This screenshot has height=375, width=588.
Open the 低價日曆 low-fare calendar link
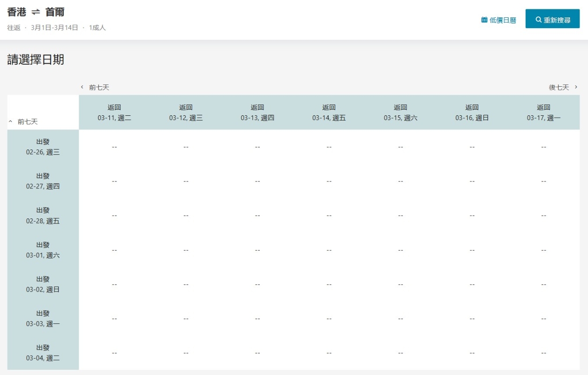(502, 20)
